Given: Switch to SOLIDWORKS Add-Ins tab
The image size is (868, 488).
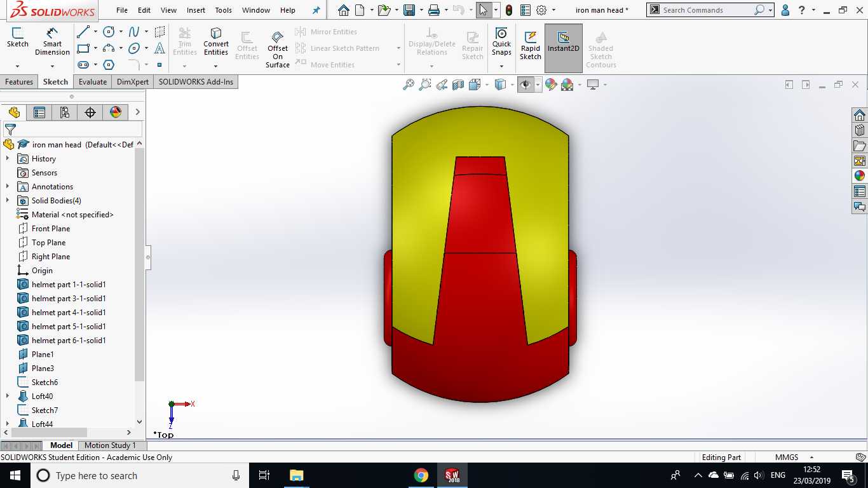Looking at the screenshot, I should point(196,82).
